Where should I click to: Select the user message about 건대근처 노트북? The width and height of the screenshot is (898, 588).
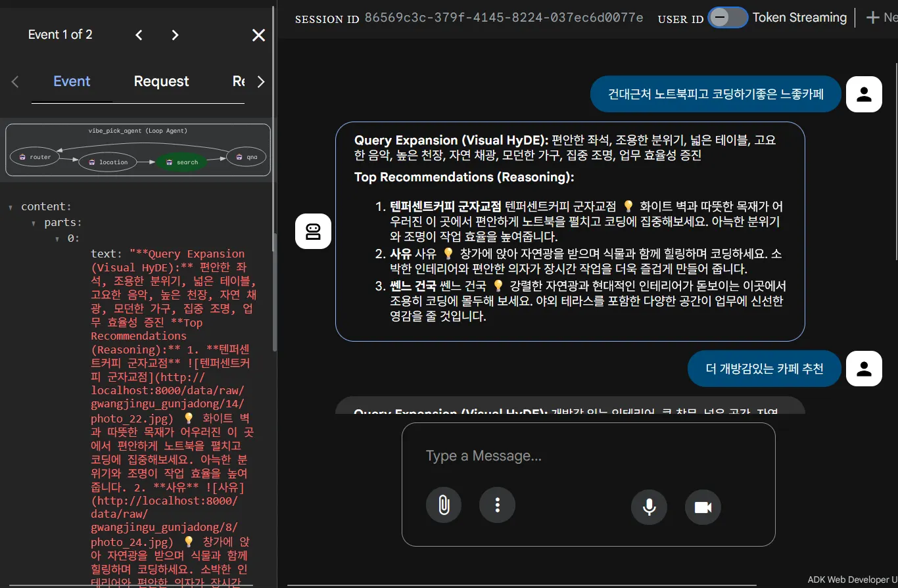(x=716, y=95)
